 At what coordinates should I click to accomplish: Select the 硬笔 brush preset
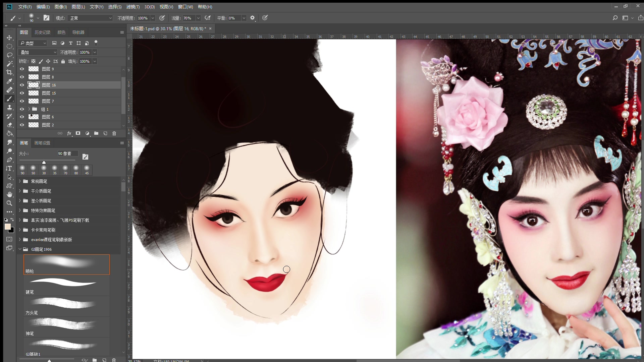(66, 285)
